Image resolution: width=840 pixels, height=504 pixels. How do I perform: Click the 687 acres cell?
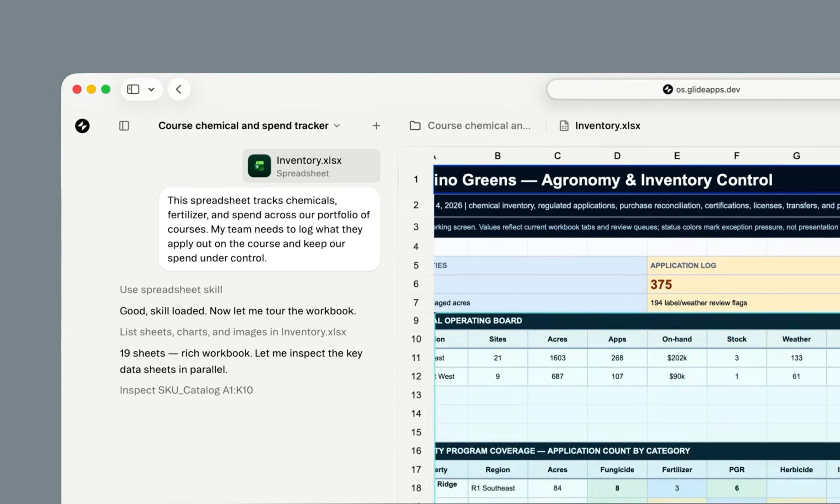tap(557, 376)
